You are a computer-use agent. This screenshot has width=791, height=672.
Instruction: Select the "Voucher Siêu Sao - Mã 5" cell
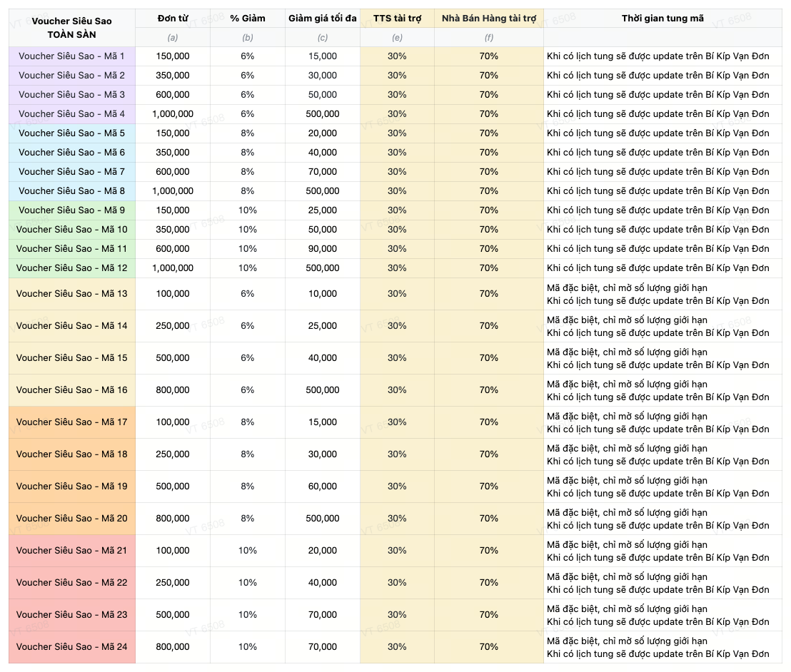(x=71, y=133)
